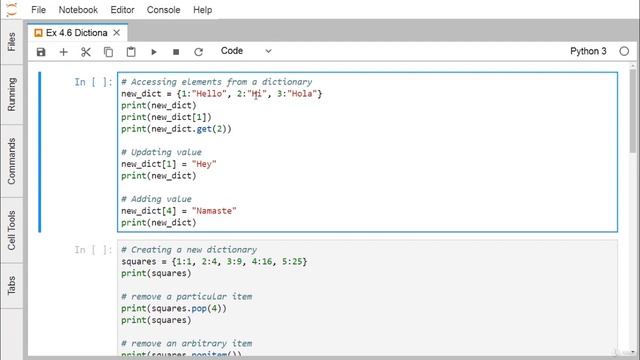
Task: Open the Files sidebar panel
Action: [x=11, y=42]
